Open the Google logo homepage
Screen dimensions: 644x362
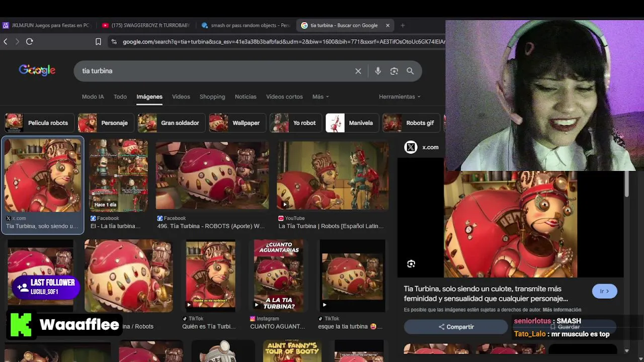pos(37,70)
